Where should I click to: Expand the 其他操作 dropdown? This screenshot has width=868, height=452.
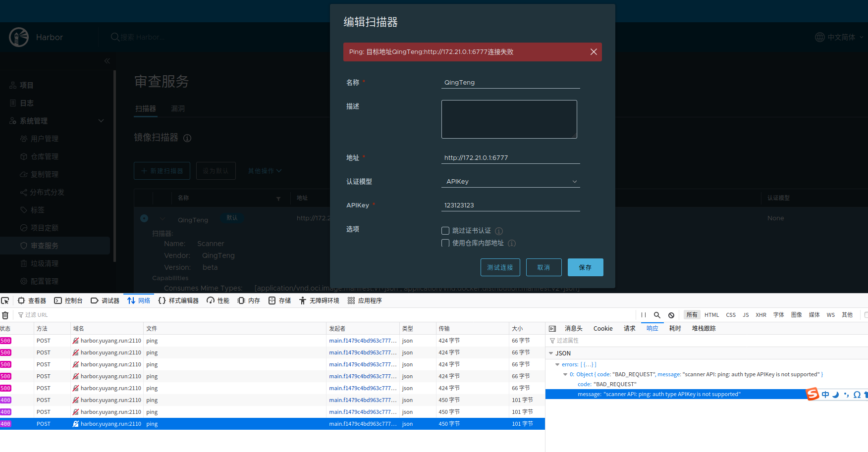coord(264,170)
